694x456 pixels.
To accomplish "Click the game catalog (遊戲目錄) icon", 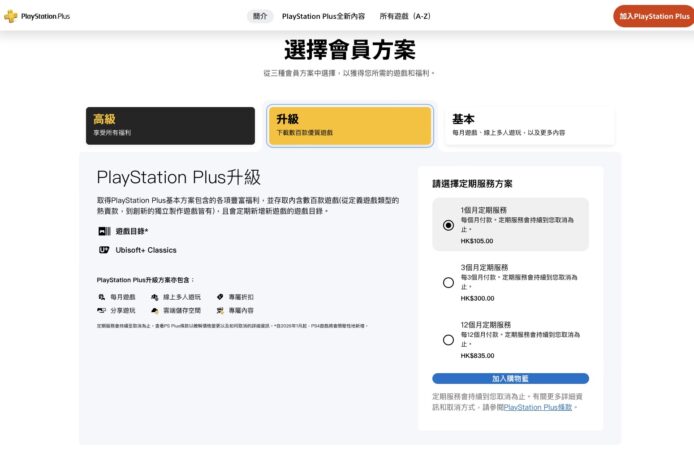I will (x=104, y=231).
